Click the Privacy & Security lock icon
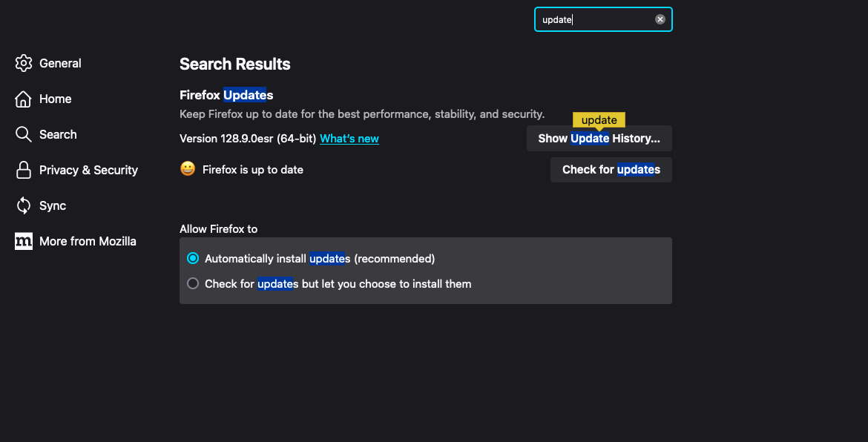This screenshot has height=442, width=868. pyautogui.click(x=23, y=170)
